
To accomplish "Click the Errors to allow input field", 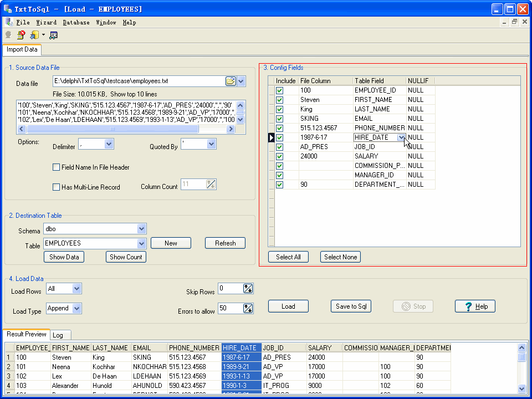I will click(231, 309).
